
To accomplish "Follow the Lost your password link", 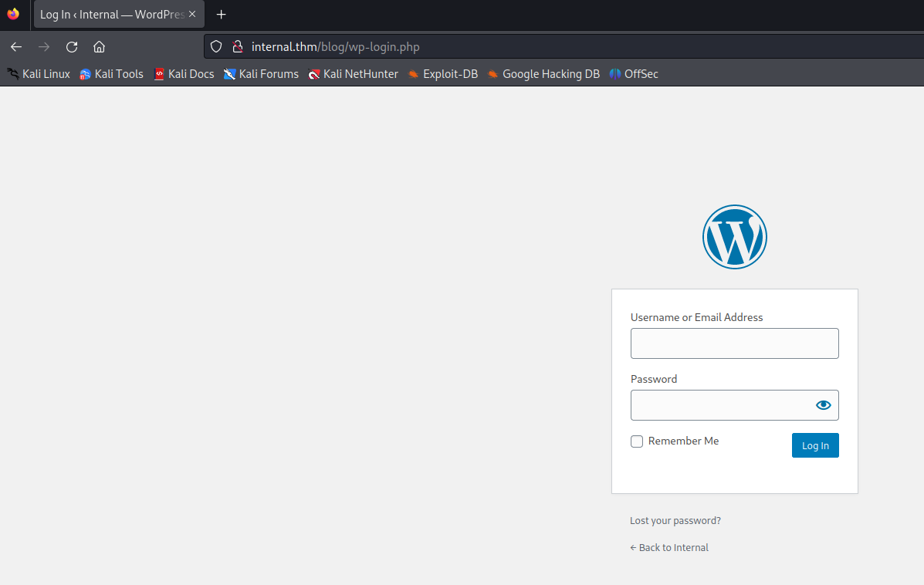I will (x=675, y=521).
